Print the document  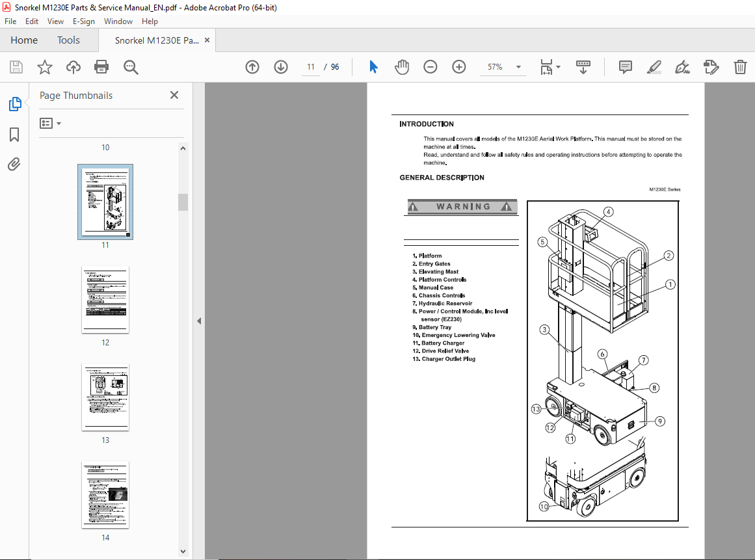pyautogui.click(x=101, y=67)
